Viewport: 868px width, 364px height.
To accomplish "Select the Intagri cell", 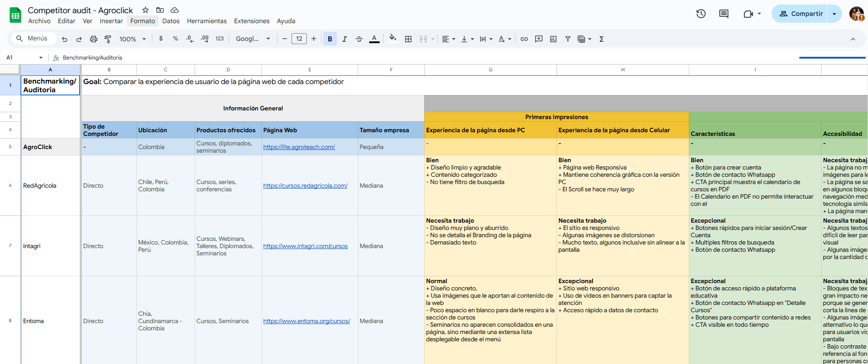I will coord(50,246).
